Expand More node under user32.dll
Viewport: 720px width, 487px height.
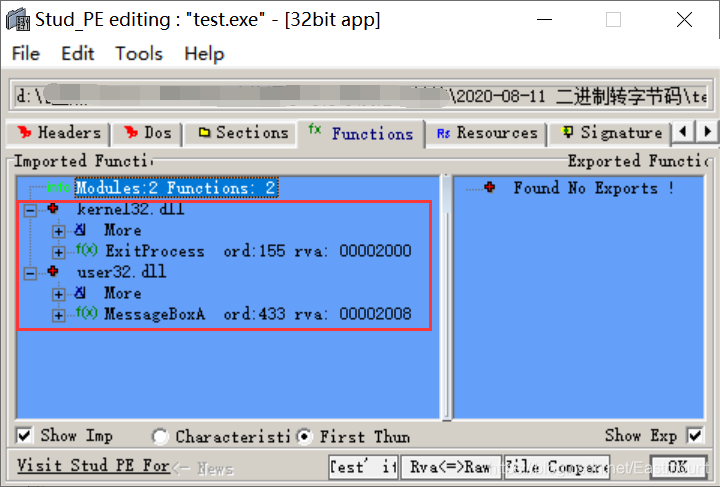coord(58,294)
